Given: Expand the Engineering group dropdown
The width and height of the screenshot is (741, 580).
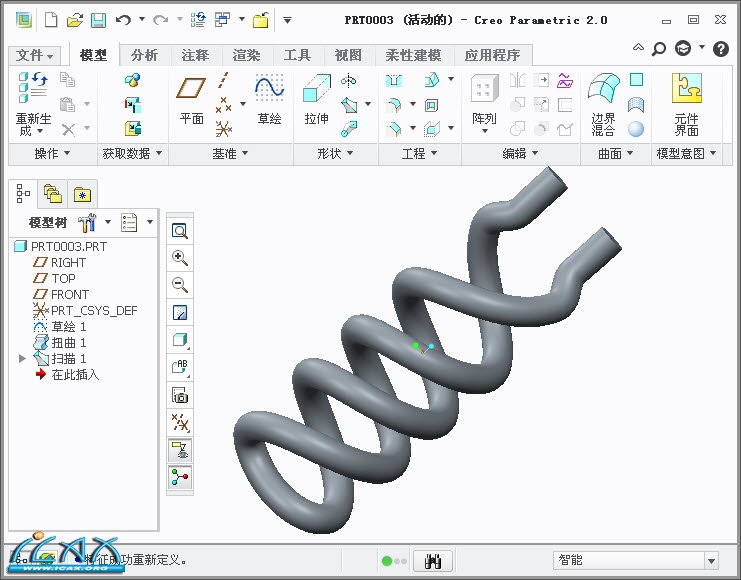Looking at the screenshot, I should point(419,154).
